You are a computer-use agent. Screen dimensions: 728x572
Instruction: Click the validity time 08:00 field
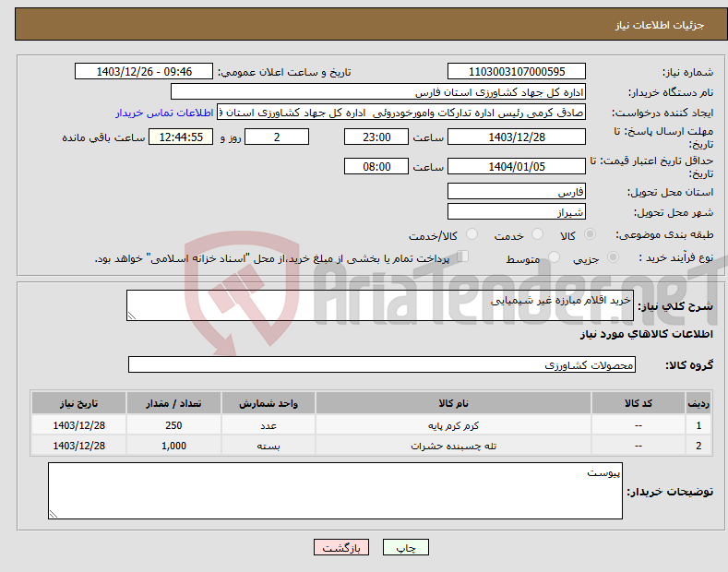pos(376,166)
